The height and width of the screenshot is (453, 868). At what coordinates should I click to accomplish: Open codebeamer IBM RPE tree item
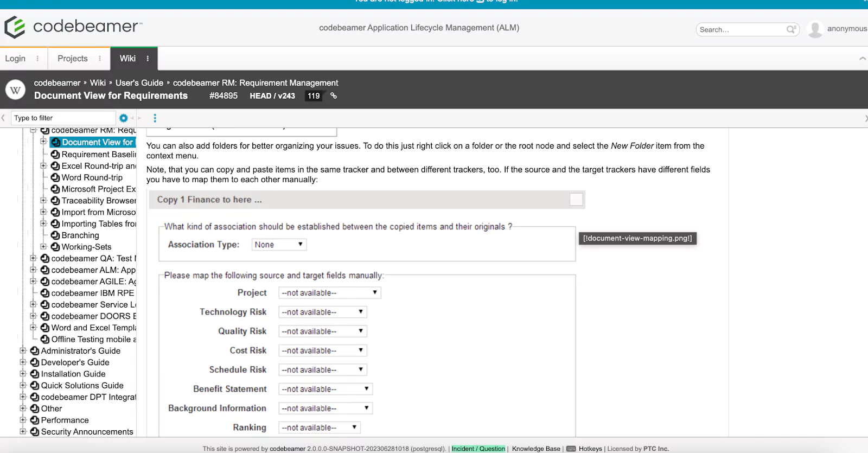[92, 293]
